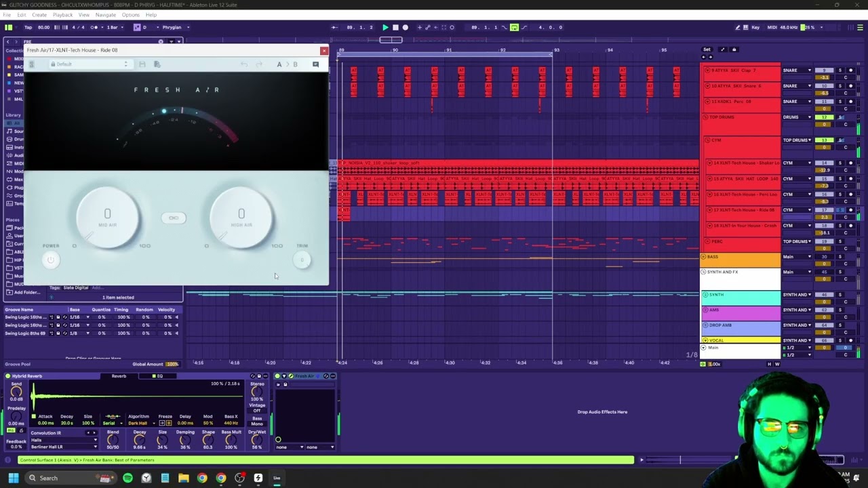Open the Edit menu
Screen dimensions: 868x488
click(22, 15)
